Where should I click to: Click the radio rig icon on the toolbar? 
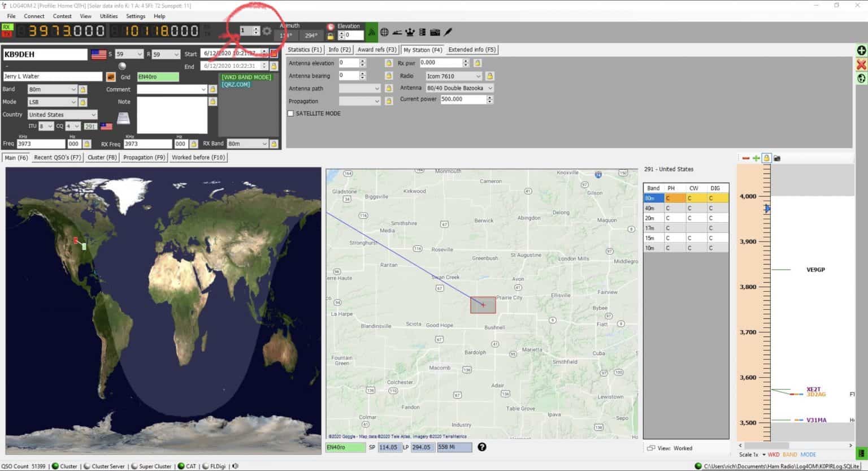pos(435,32)
